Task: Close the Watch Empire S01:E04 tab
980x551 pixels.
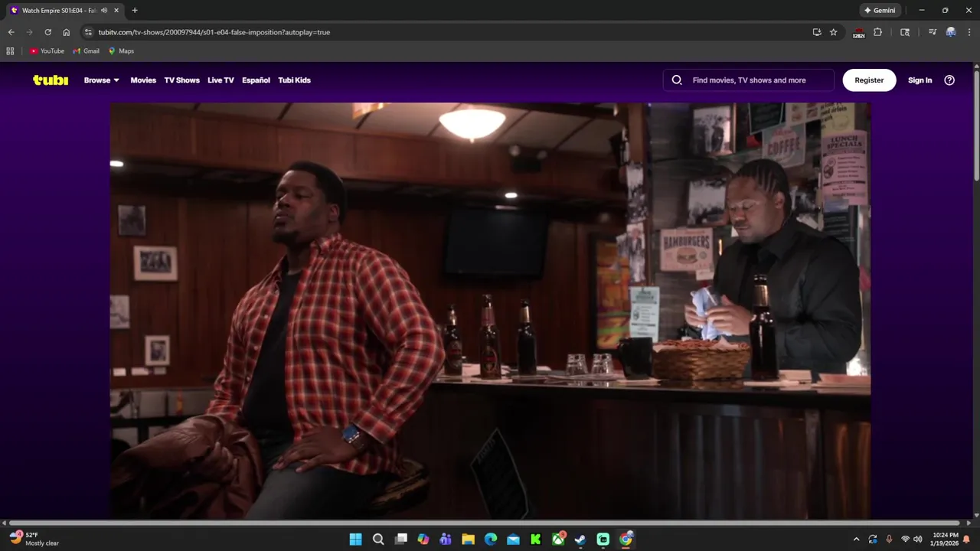Action: click(116, 11)
